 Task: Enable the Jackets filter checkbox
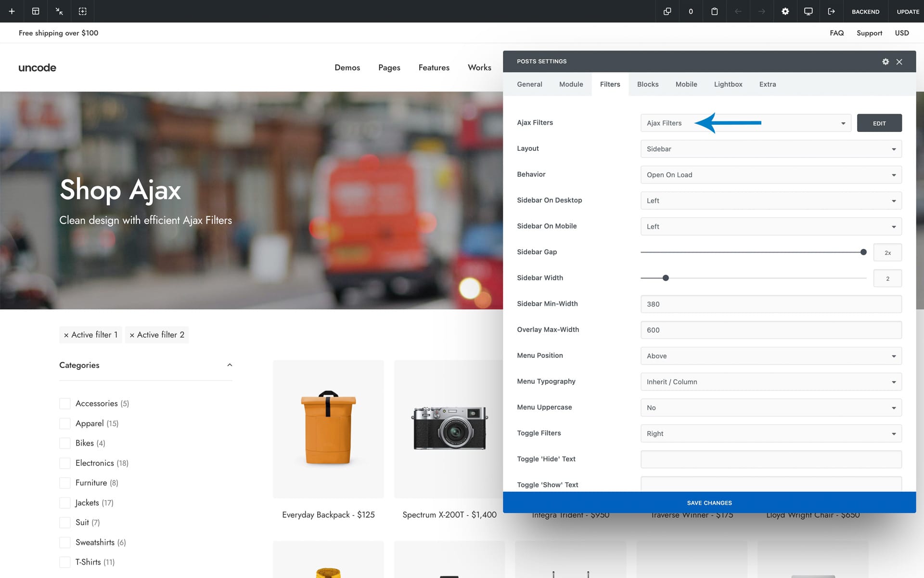pyautogui.click(x=65, y=503)
